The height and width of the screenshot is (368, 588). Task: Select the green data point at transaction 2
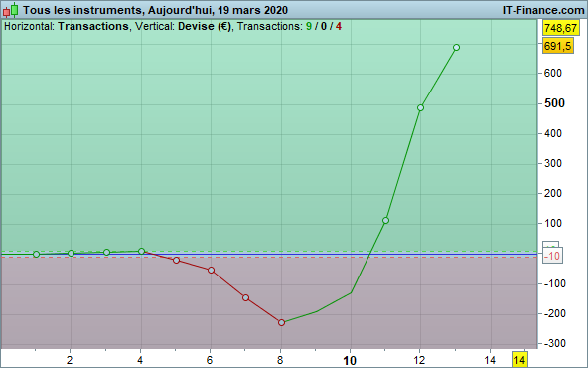71,253
